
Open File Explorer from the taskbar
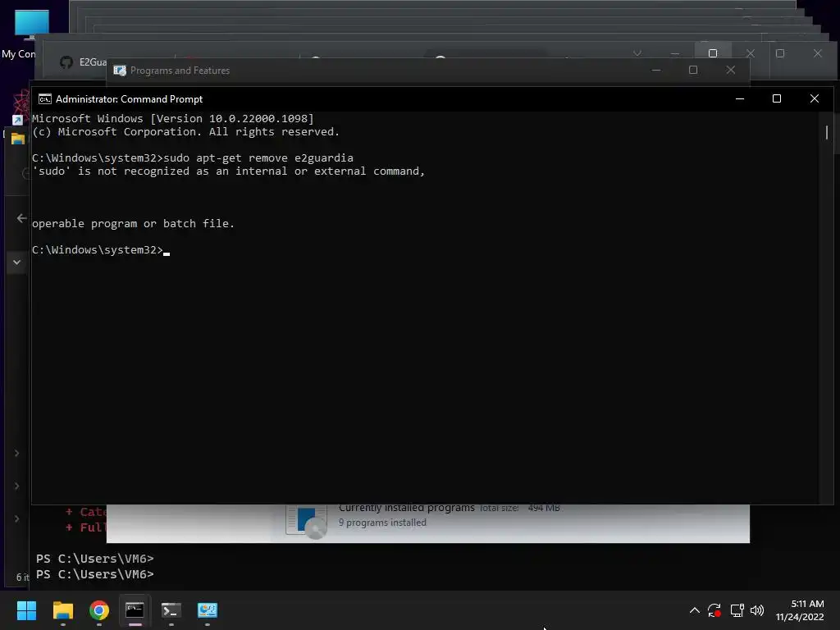click(x=62, y=610)
